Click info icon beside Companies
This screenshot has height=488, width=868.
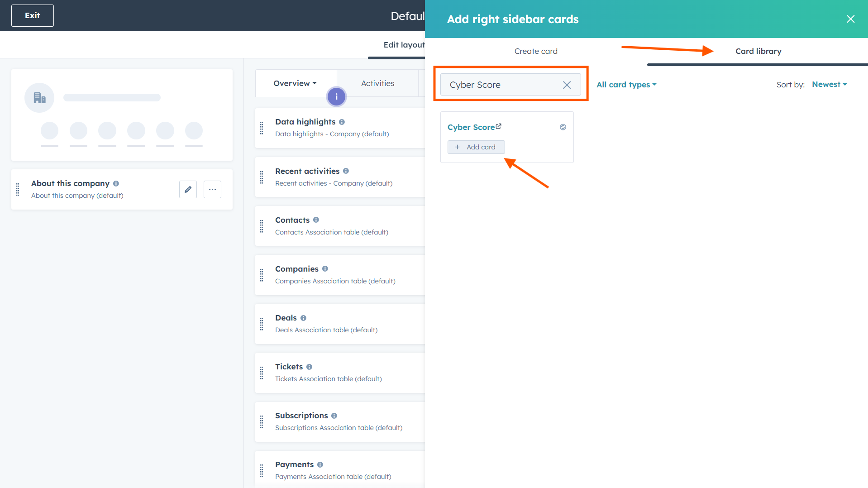coord(325,268)
